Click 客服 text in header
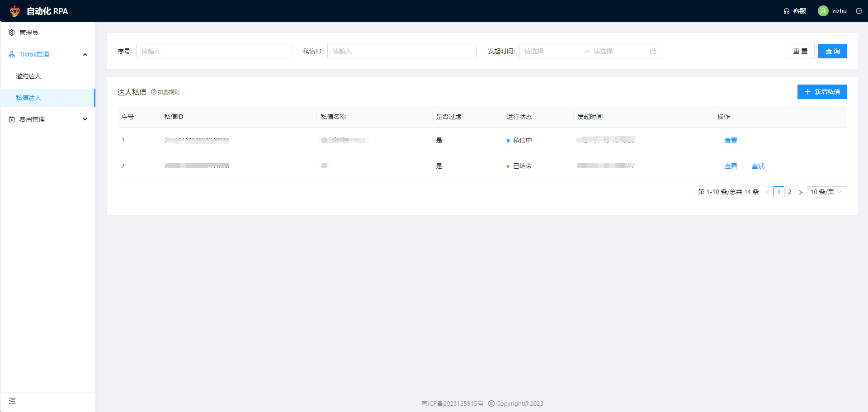 [x=800, y=11]
